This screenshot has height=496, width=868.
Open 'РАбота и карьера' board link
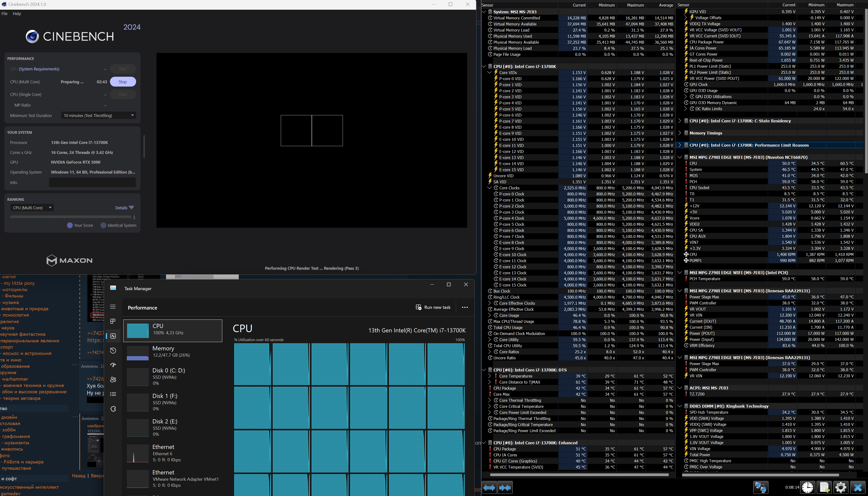[x=24, y=462]
